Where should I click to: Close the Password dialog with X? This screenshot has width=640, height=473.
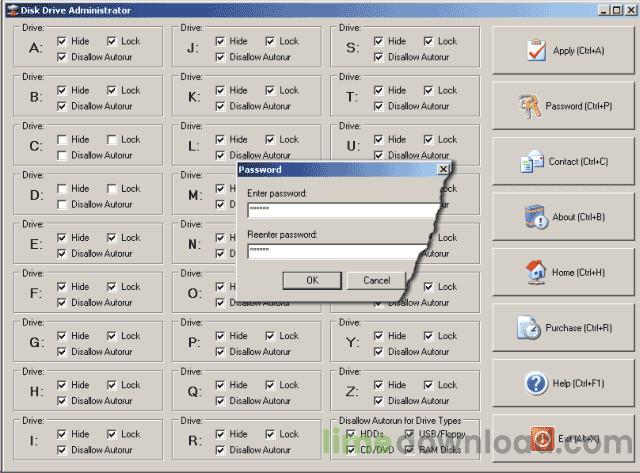[x=443, y=170]
